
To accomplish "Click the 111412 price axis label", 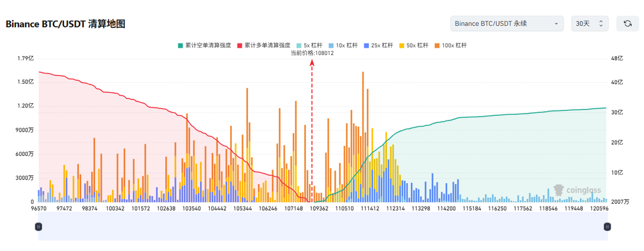I will point(370,209).
